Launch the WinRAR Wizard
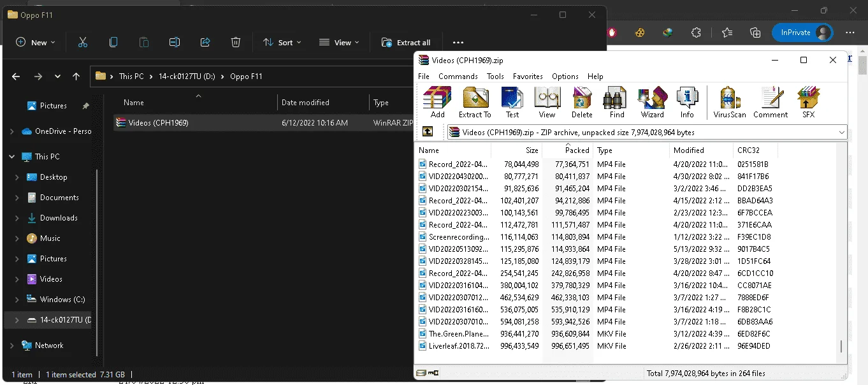 652,102
